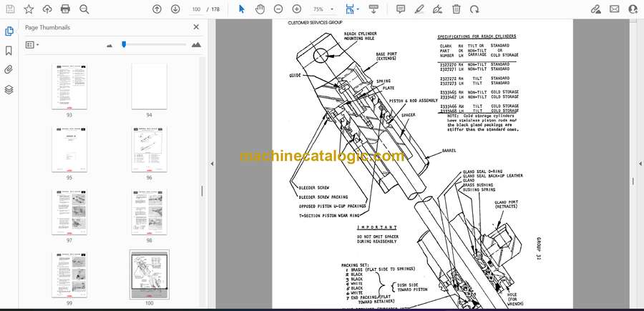Print the document with the printer icon
The height and width of the screenshot is (311, 644).
tap(65, 9)
